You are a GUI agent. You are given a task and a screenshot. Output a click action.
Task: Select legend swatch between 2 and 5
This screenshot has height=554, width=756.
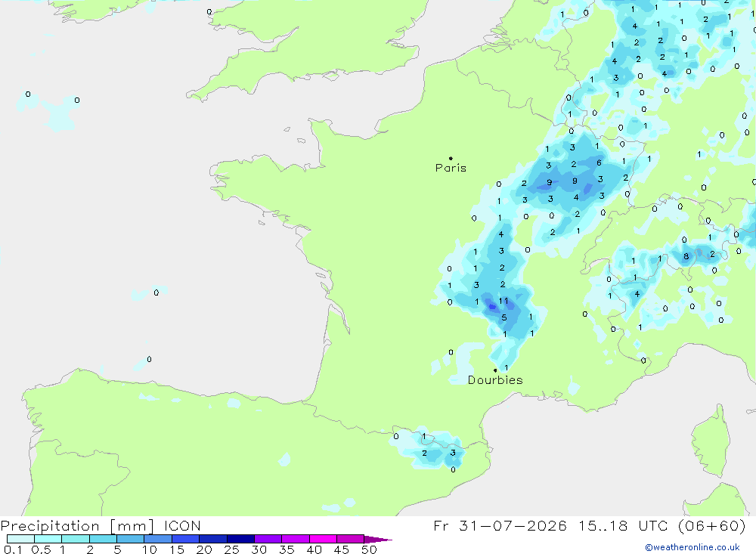[103, 539]
